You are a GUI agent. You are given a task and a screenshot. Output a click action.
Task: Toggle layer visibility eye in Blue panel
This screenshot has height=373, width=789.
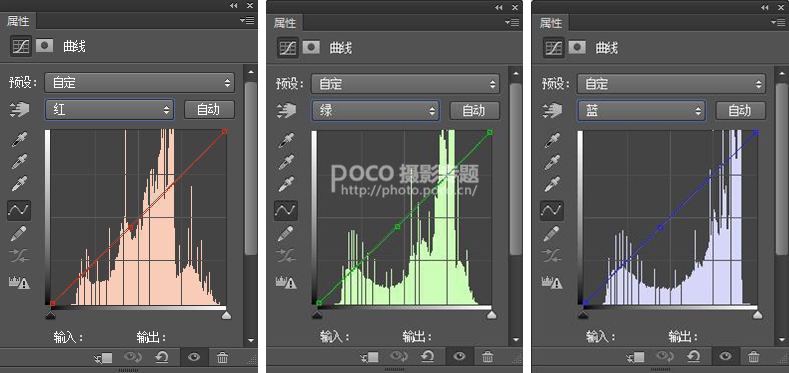point(725,357)
